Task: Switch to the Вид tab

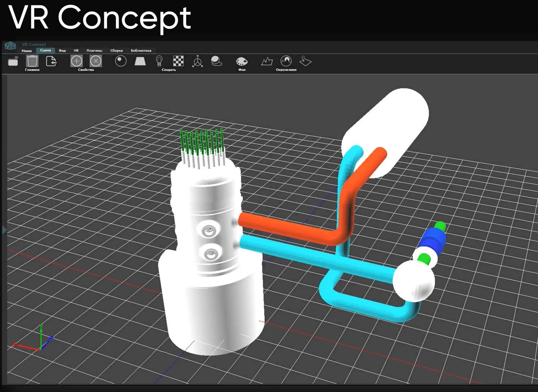Action: 62,51
